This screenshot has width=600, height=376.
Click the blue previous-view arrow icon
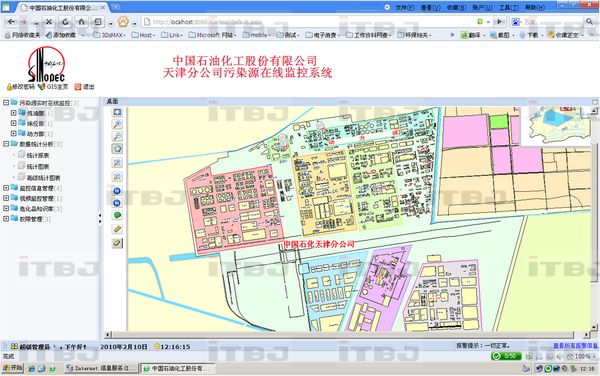(x=117, y=190)
